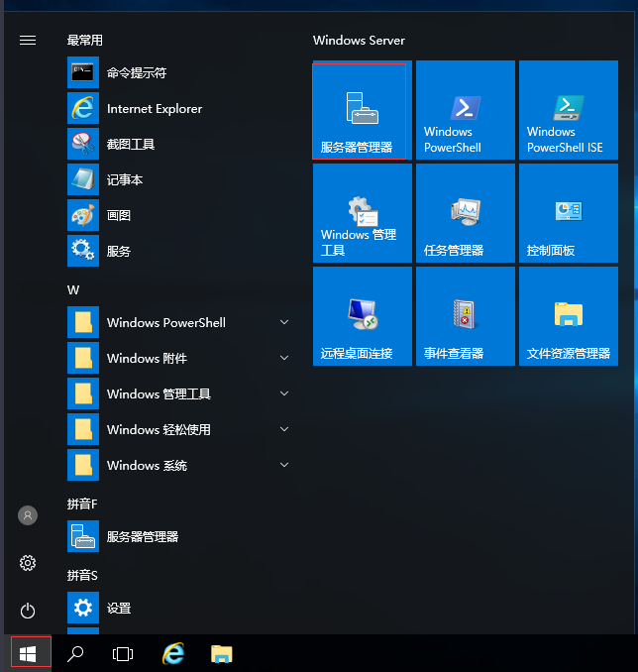
Task: Open Internet Explorer in the most-used list
Action: (180, 108)
